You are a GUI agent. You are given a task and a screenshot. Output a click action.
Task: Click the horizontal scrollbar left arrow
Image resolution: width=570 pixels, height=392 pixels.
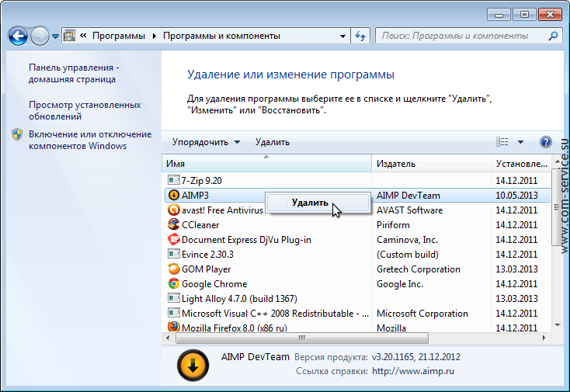tap(168, 338)
